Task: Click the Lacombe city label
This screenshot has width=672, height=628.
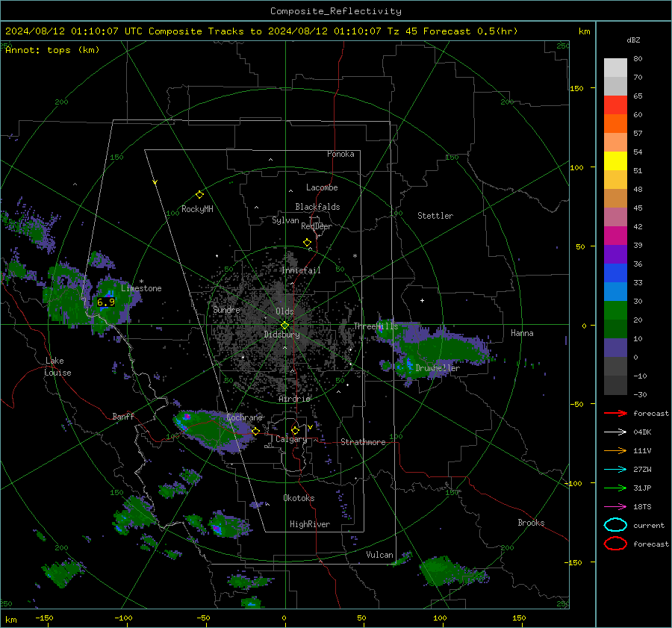Action: (322, 187)
